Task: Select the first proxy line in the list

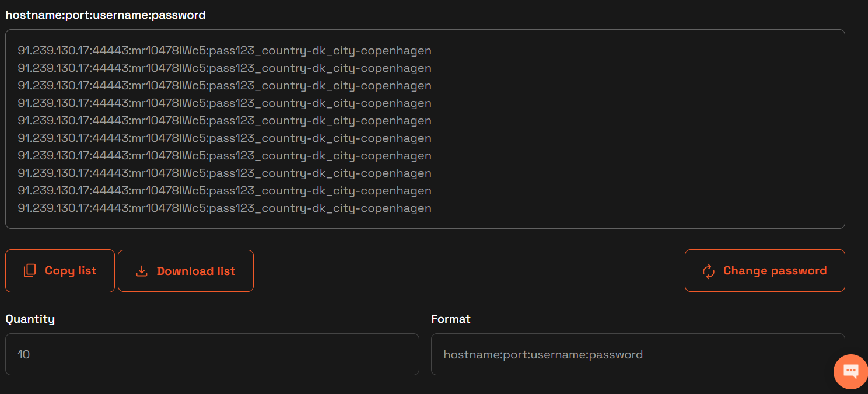Action: click(225, 51)
